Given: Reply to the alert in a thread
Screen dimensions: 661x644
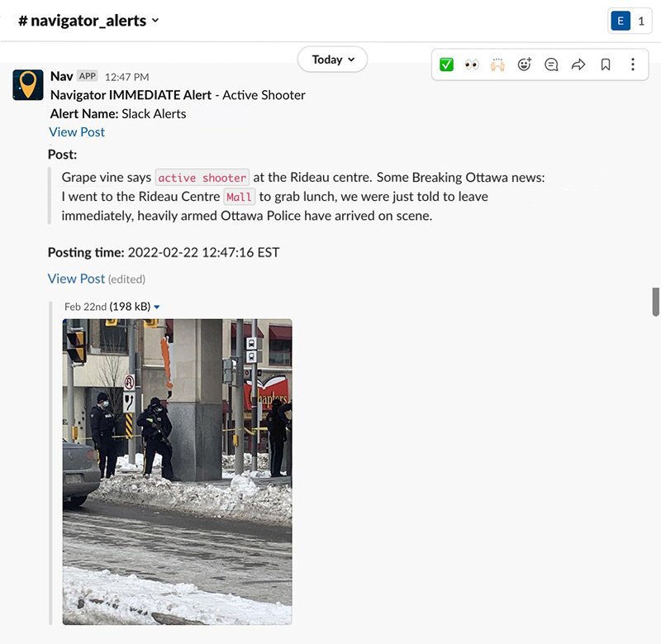Looking at the screenshot, I should point(551,64).
